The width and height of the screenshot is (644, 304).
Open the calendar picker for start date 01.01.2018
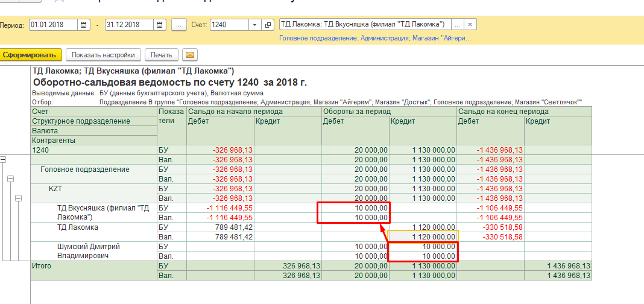tap(83, 25)
